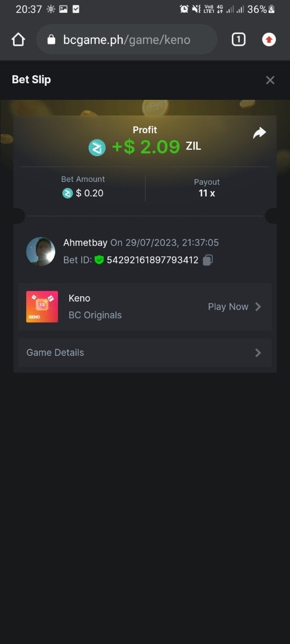Tap the ZIL icon next to Bet Amount
The height and width of the screenshot is (644, 290).
(67, 193)
